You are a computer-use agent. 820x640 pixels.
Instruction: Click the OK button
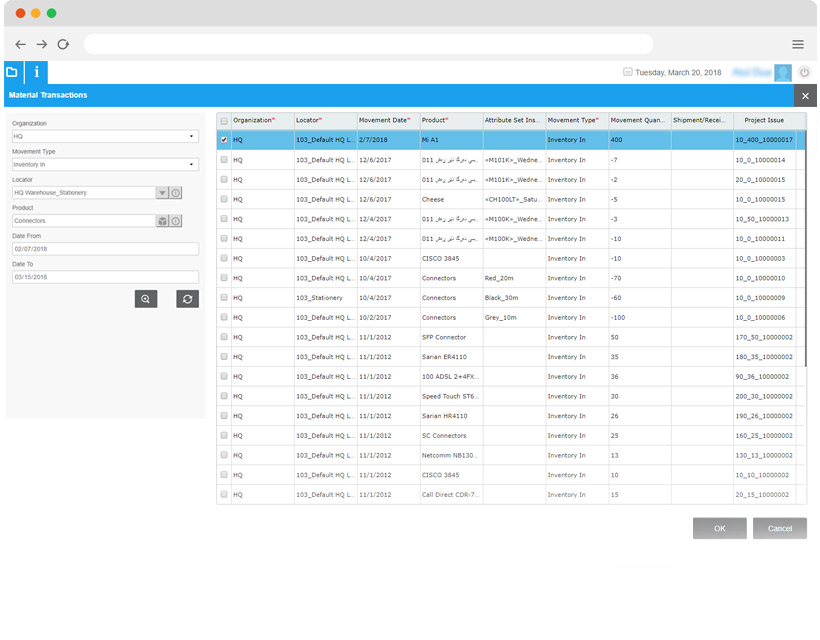(x=719, y=528)
